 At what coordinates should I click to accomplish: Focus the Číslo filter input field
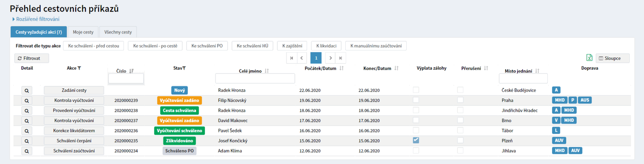[x=126, y=79]
